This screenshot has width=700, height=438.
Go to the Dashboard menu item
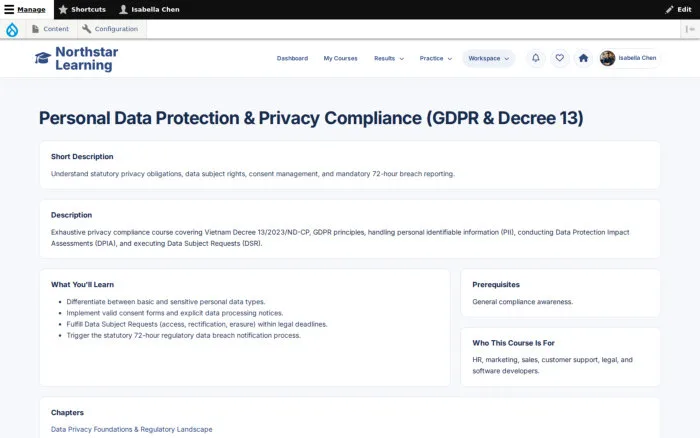pyautogui.click(x=292, y=58)
